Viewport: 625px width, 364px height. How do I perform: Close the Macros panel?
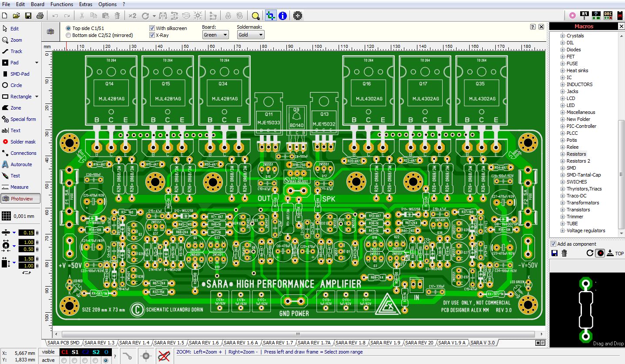[x=621, y=27]
